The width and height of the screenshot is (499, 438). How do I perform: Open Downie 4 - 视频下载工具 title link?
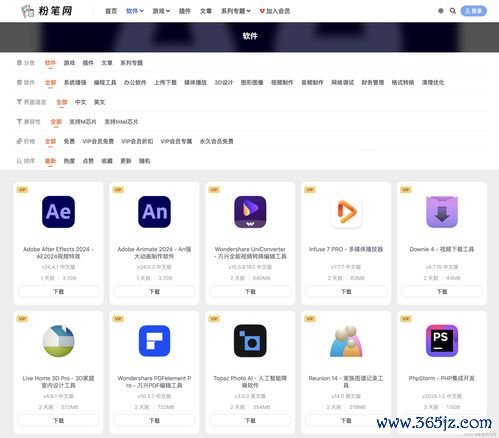click(x=442, y=249)
